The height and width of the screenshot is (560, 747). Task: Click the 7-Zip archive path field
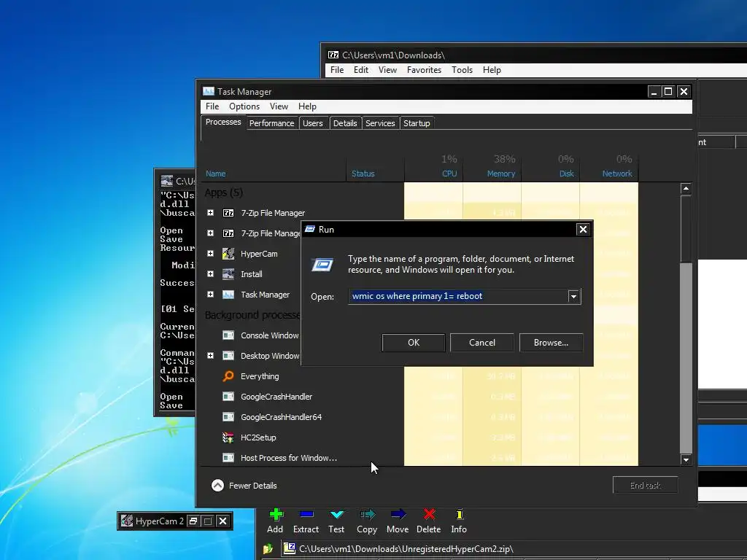pos(514,549)
